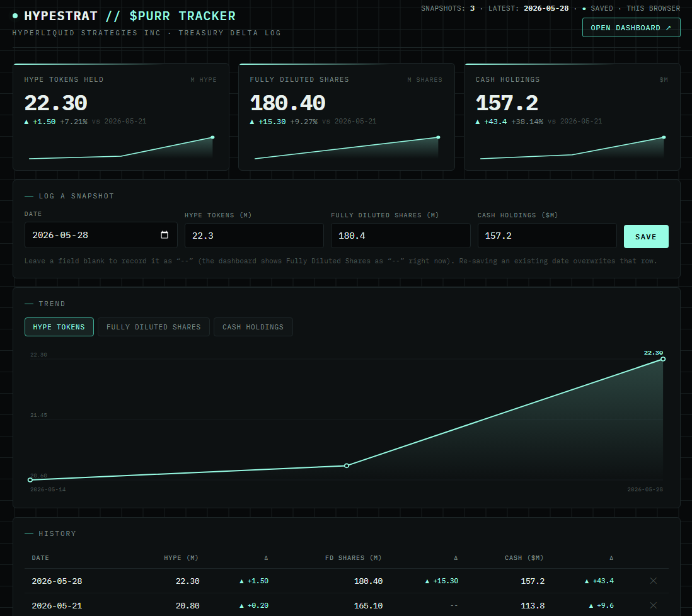This screenshot has height=616, width=692.
Task: Edit the Hype Tokens (M) input
Action: click(x=254, y=236)
